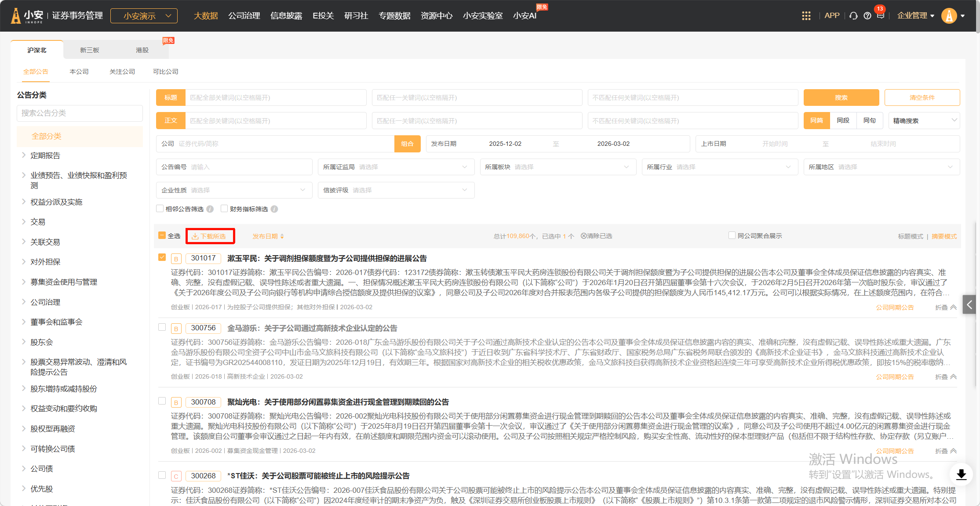980x506 pixels.
Task: Enable the 财务指标筛选 checkbox
Action: click(x=224, y=209)
